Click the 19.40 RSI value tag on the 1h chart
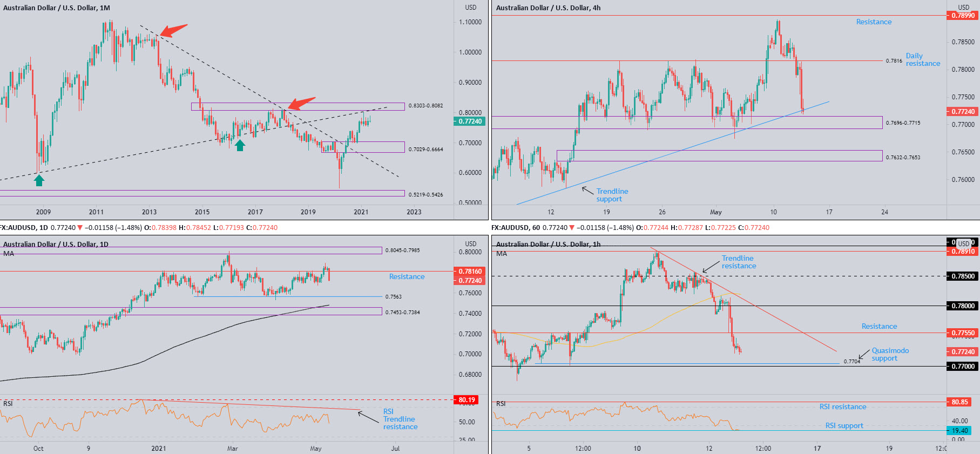This screenshot has width=980, height=454. (959, 431)
